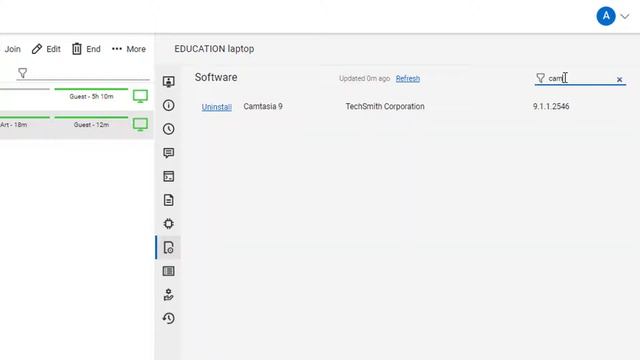Click version 9.1.1.2546 text

pos(551,107)
